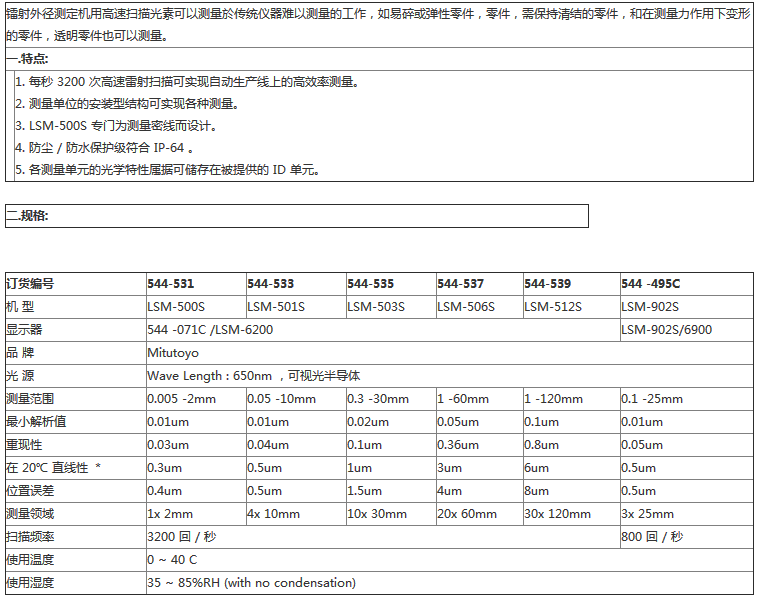This screenshot has height=595, width=757.
Task: Click the 35 ~ 85%RH humidity cell
Action: 251,583
